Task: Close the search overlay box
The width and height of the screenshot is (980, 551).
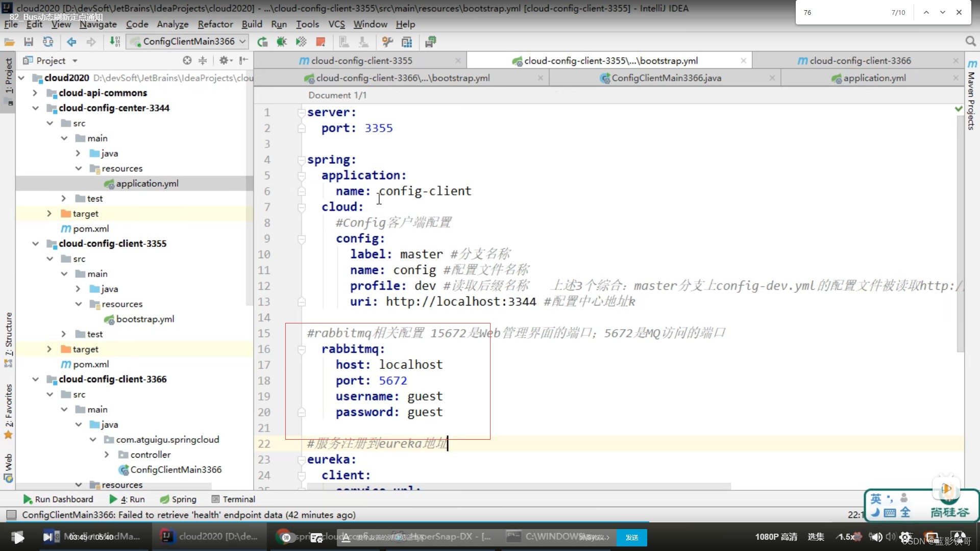Action: pyautogui.click(x=959, y=12)
